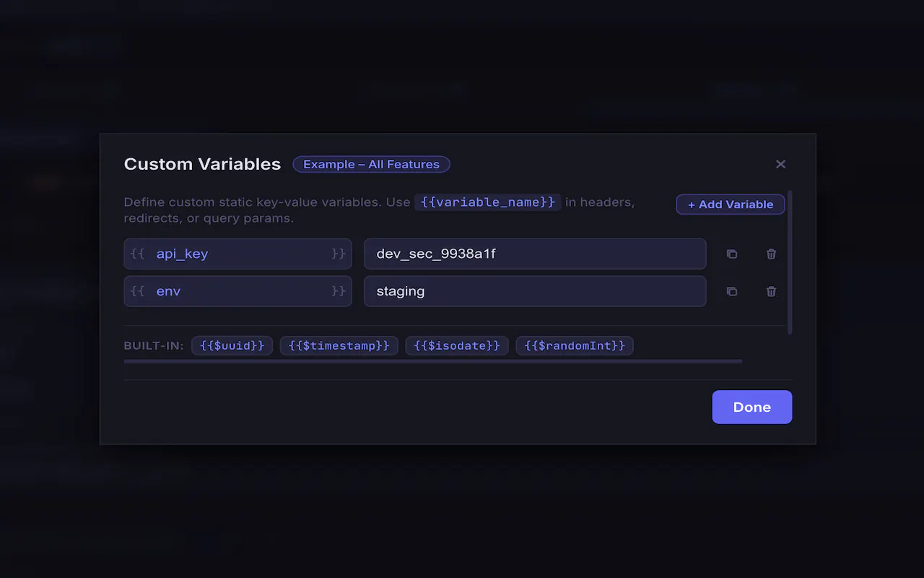Image resolution: width=924 pixels, height=578 pixels.
Task: Click the dialog's vertical scrollbar
Action: click(x=790, y=262)
